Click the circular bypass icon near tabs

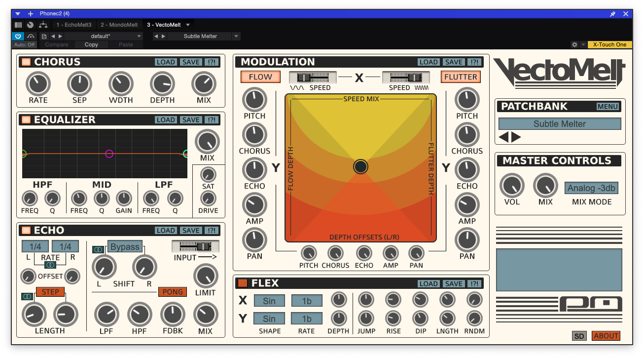coord(31,25)
